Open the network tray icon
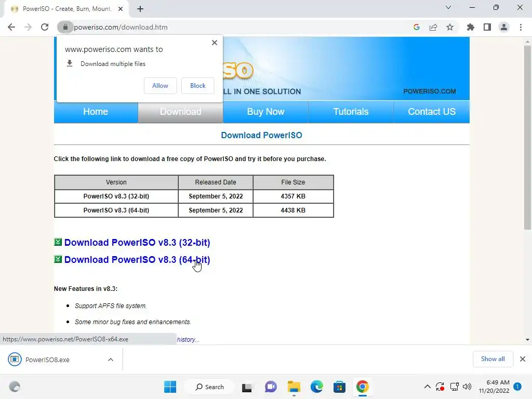The height and width of the screenshot is (399, 532). click(x=454, y=387)
